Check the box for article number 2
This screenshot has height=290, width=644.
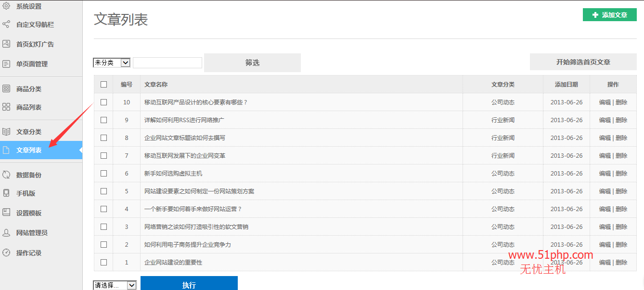point(103,244)
